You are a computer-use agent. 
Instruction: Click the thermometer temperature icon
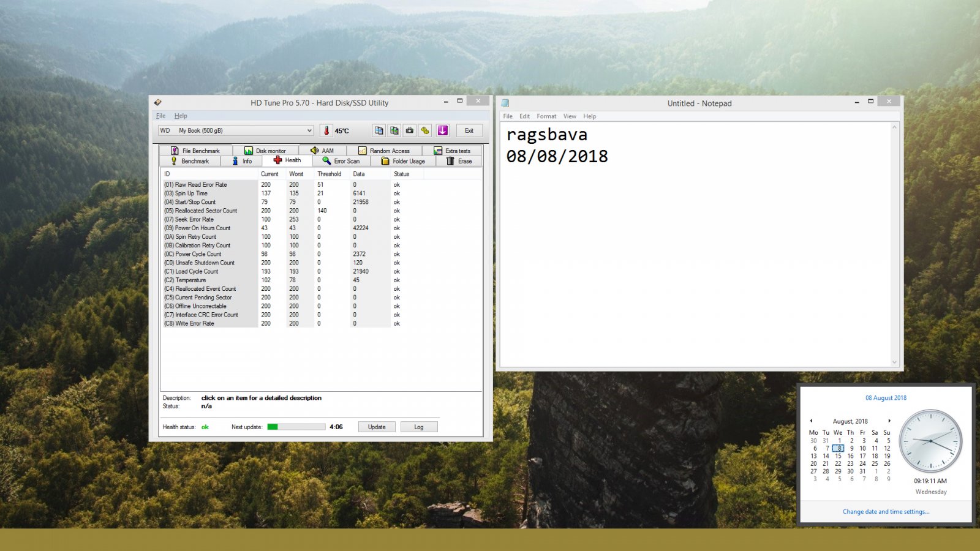tap(326, 130)
